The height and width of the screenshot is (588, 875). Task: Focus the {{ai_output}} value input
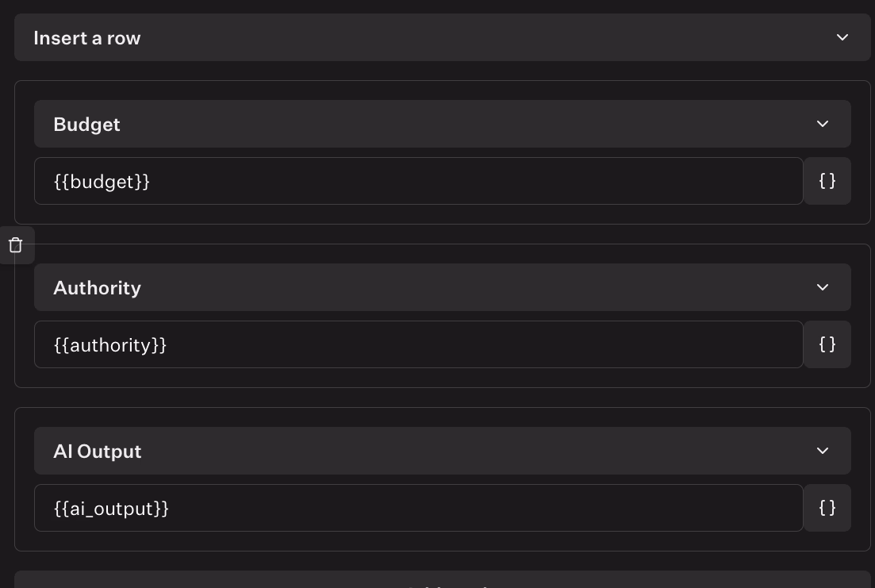pyautogui.click(x=418, y=508)
